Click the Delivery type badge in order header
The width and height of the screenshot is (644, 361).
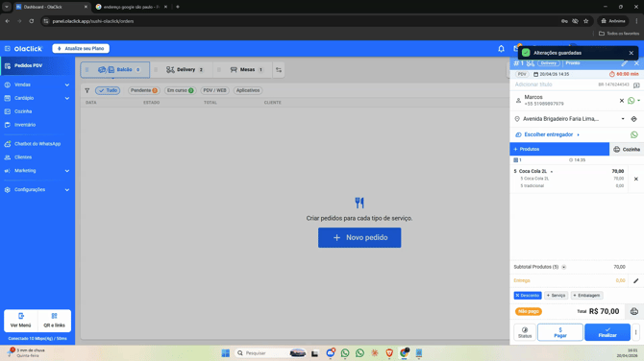pyautogui.click(x=549, y=63)
